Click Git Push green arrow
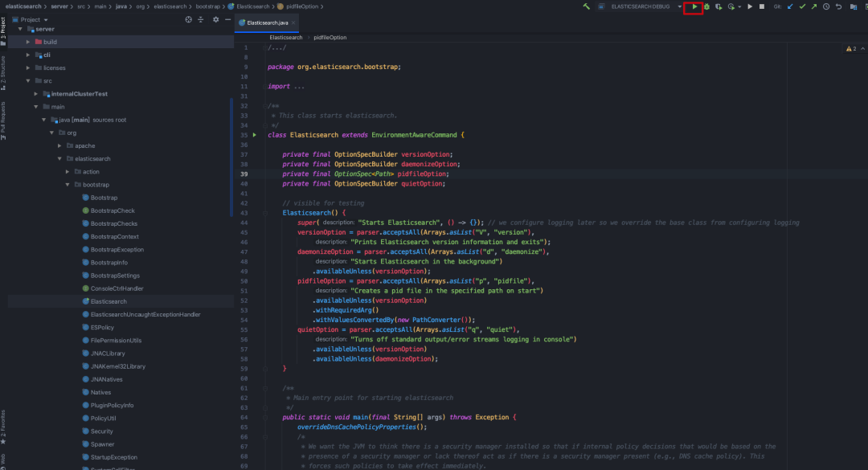The height and width of the screenshot is (470, 868). (x=813, y=6)
